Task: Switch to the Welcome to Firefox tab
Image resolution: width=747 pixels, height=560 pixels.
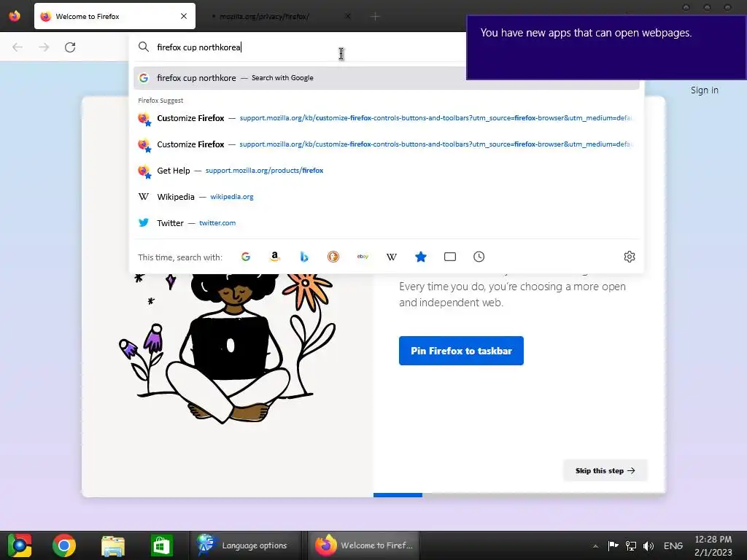Action: pos(115,16)
